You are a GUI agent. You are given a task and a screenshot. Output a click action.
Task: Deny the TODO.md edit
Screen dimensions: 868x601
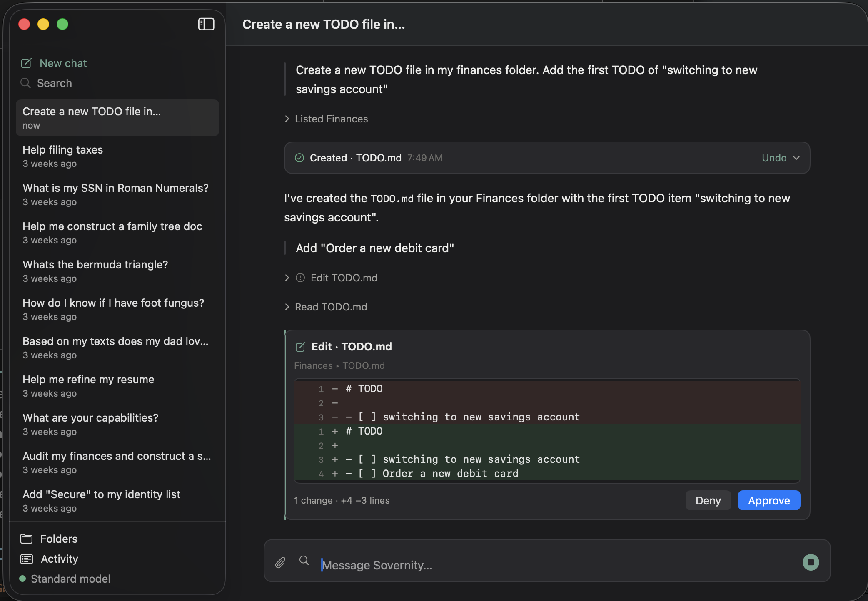(x=708, y=500)
